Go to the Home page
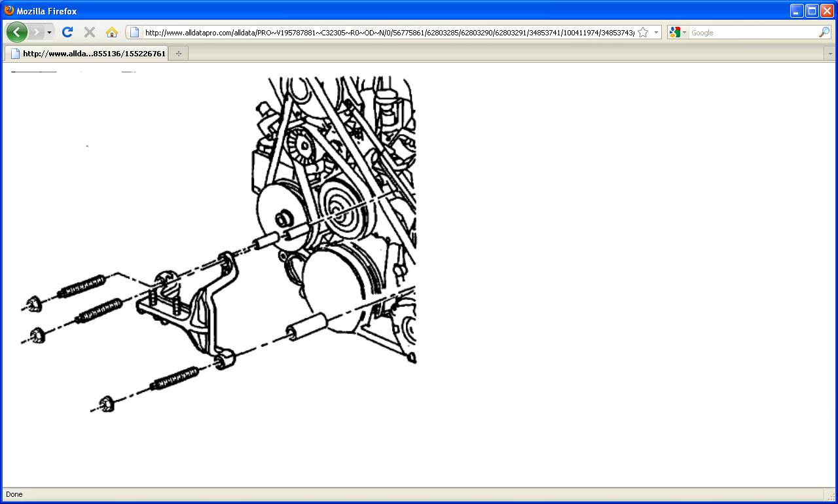 tap(112, 32)
